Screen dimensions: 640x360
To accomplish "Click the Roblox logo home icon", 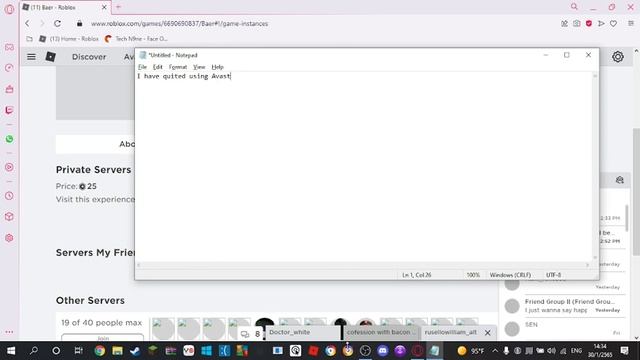I will coord(51,57).
